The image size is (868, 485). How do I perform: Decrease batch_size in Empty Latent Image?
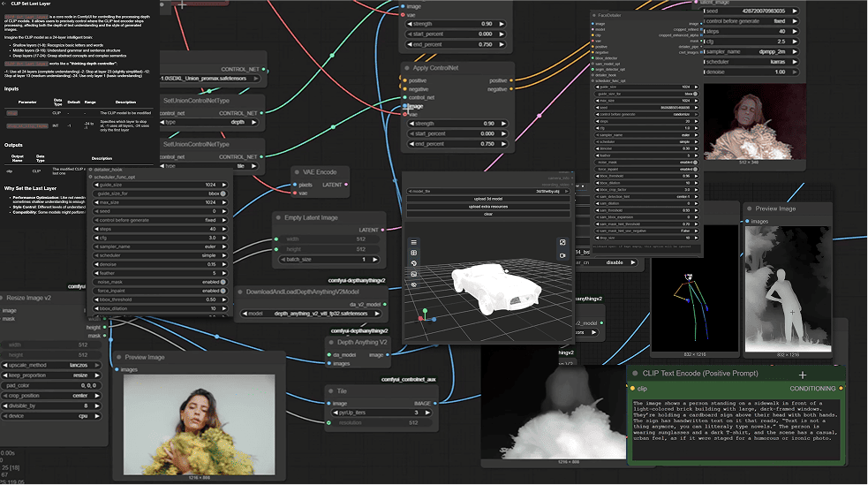tap(284, 259)
